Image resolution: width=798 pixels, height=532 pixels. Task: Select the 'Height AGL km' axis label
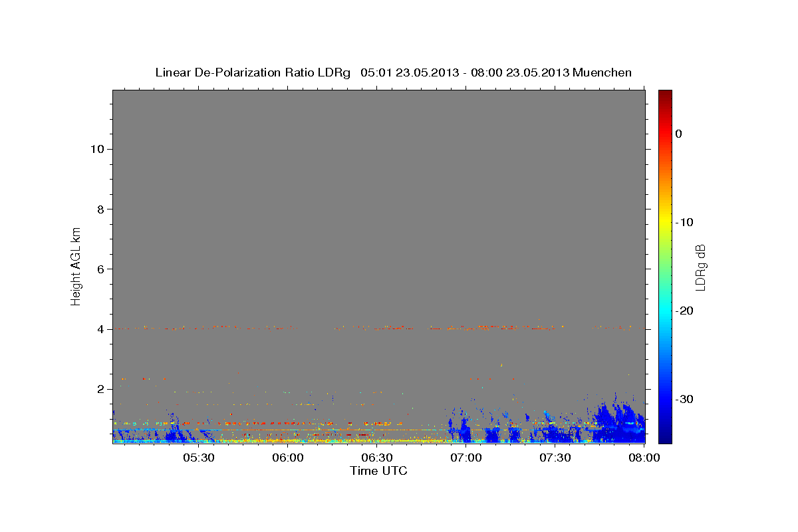pyautogui.click(x=76, y=265)
